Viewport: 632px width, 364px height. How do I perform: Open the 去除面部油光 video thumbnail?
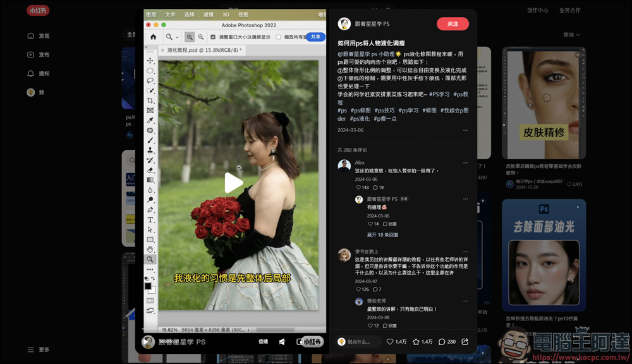[x=544, y=255]
